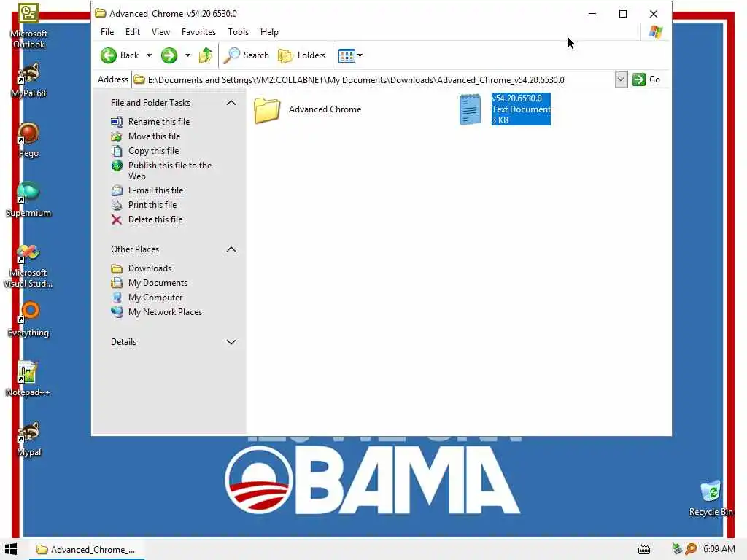
Task: Toggle the Folders pane button
Action: click(301, 55)
